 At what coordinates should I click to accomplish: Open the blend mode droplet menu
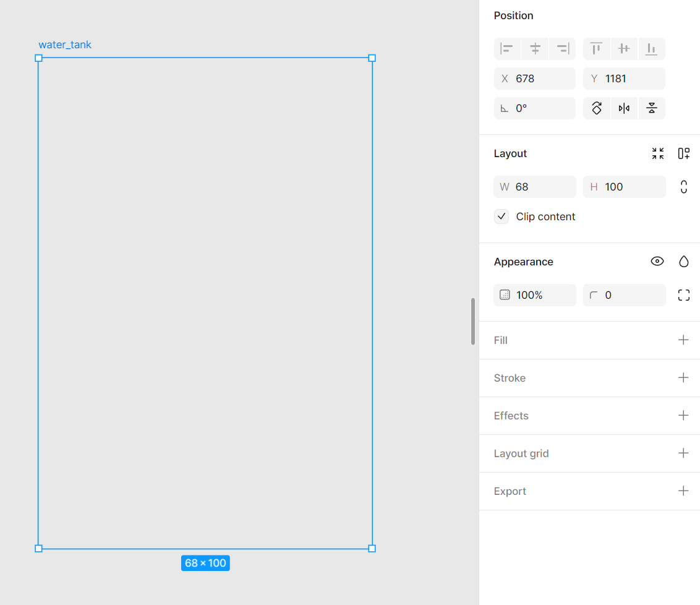tap(683, 262)
